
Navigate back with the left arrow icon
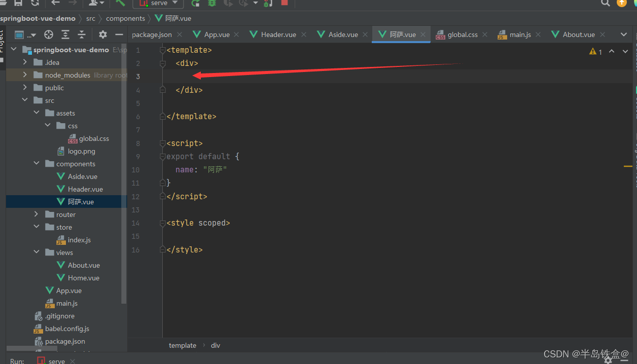(x=56, y=3)
